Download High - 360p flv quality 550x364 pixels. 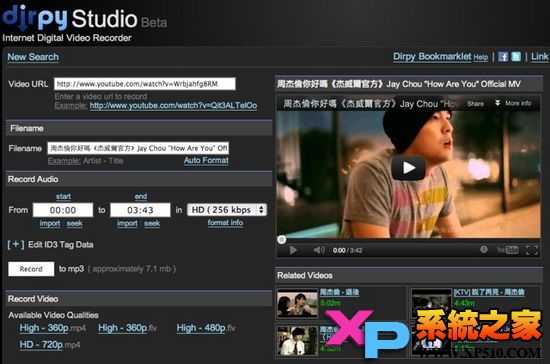pos(128,328)
